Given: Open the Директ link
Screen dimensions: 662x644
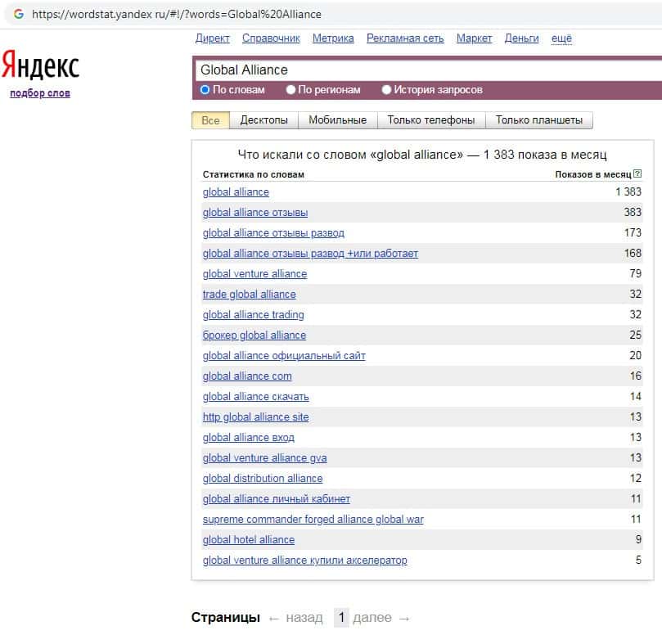Looking at the screenshot, I should point(213,38).
